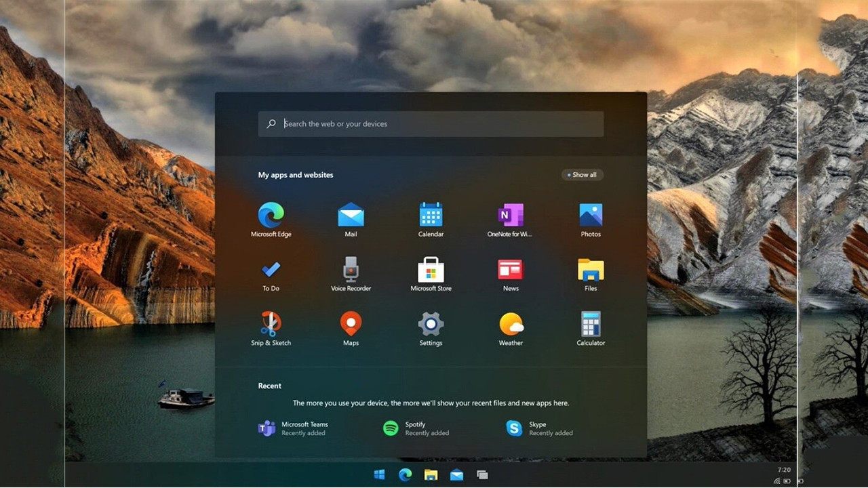Open the Files app

coord(590,268)
